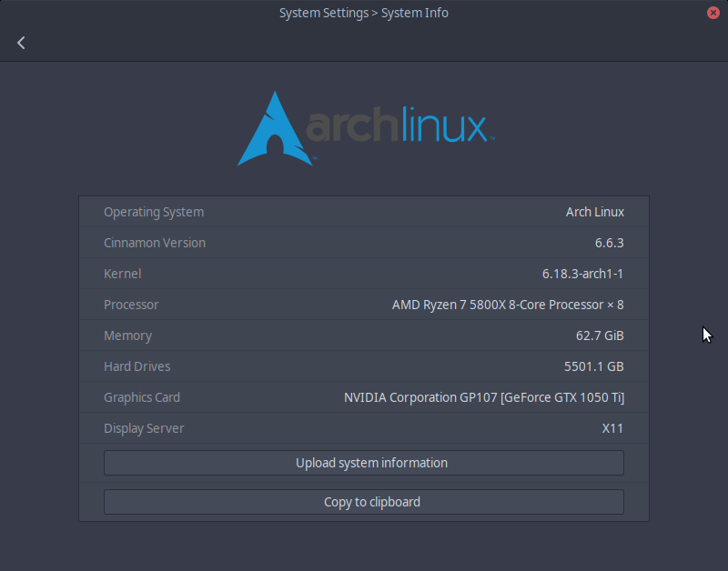The image size is (728, 571).
Task: Click the 6.6.3 Cinnamon version value
Action: click(x=609, y=243)
